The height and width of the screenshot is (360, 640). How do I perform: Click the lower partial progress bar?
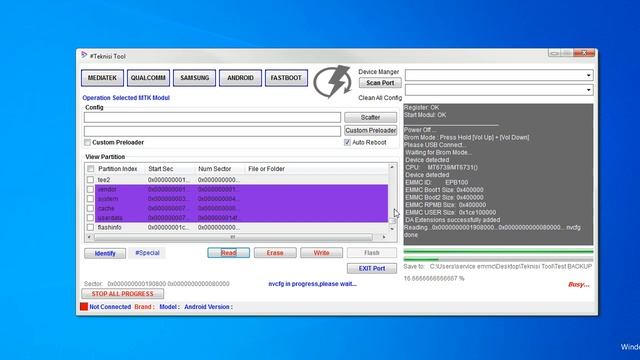[498, 259]
